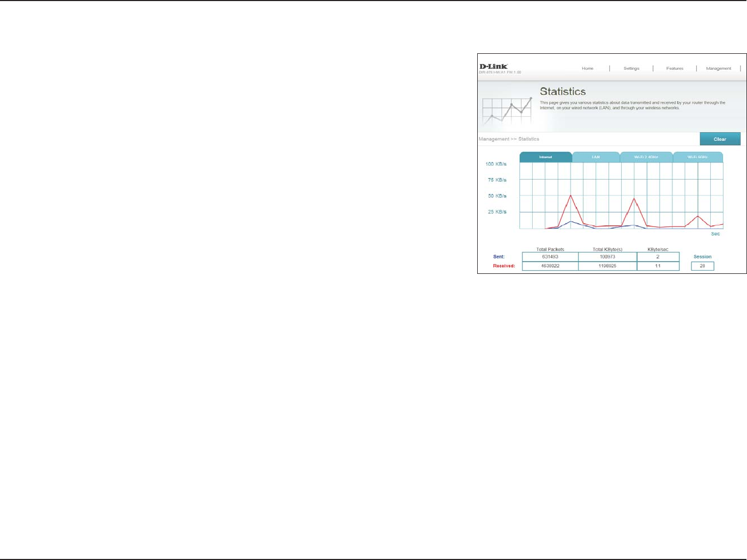Click the Sent KByte/sec value 2
Viewport: 747px width, 560px height.
[x=658, y=257]
